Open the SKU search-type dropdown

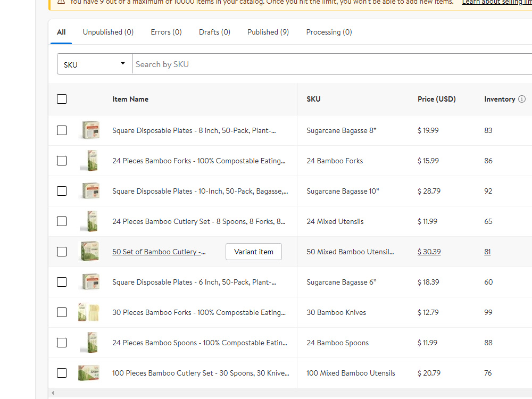pos(94,64)
